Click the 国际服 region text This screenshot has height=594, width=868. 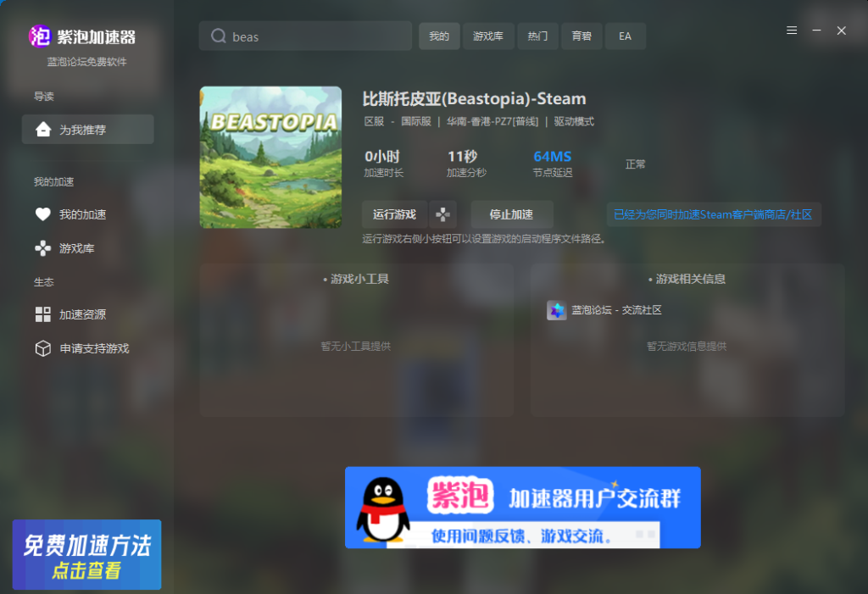(x=416, y=121)
